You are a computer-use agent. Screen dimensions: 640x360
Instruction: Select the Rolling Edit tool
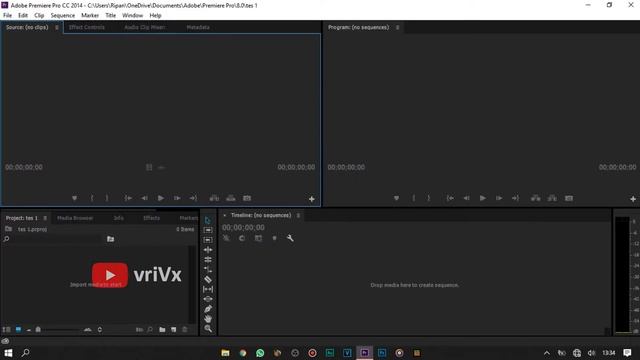pyautogui.click(x=208, y=260)
